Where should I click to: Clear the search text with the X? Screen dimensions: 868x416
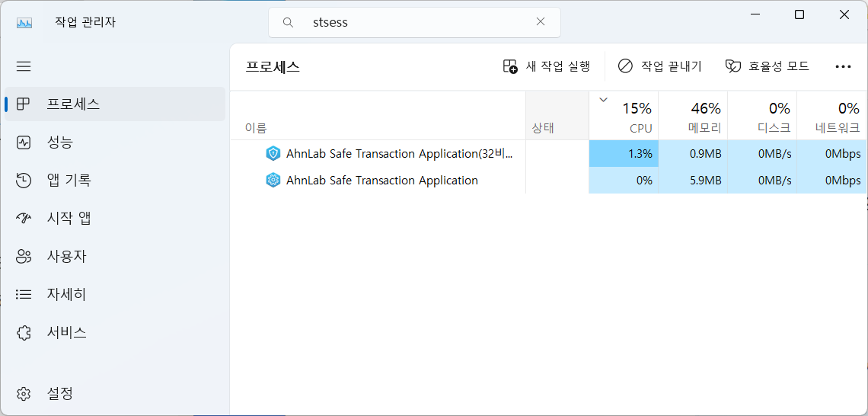(x=541, y=21)
